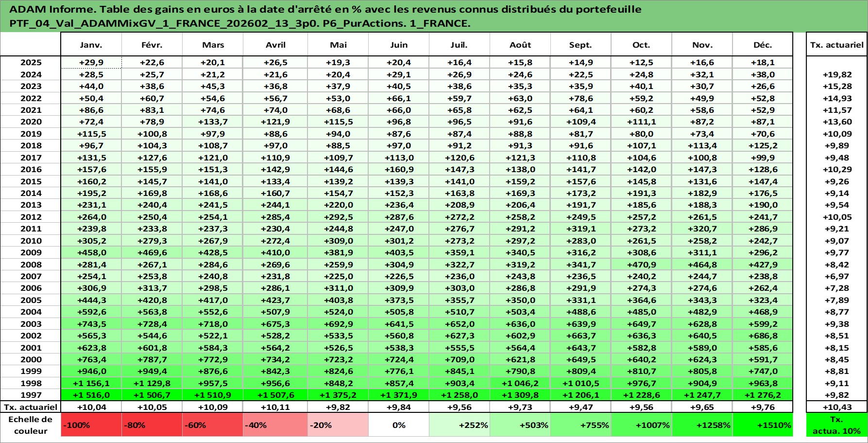Viewport: 868px width, 443px height.
Task: Click the '+6,97' actuarial rate for 2007
Action: point(836,276)
